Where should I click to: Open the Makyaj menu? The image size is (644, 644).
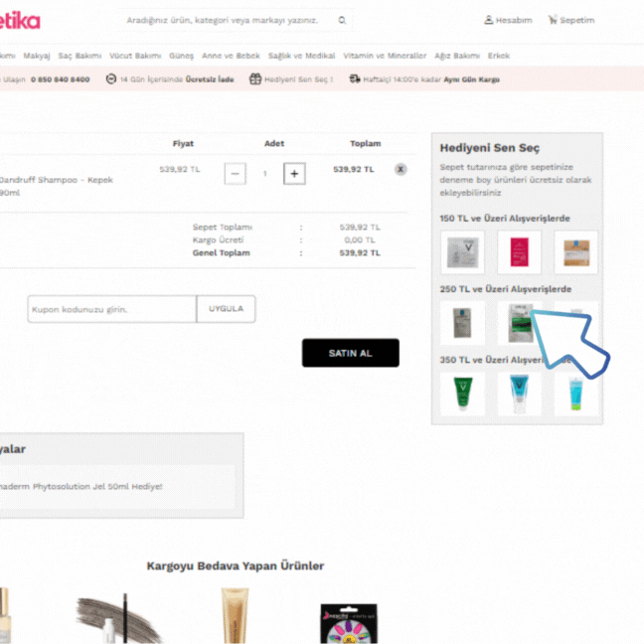[x=37, y=56]
